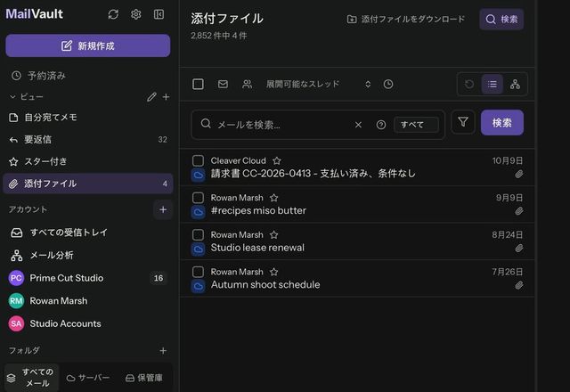Open 展開可能なスレッド dropdown
The height and width of the screenshot is (392, 570).
319,84
